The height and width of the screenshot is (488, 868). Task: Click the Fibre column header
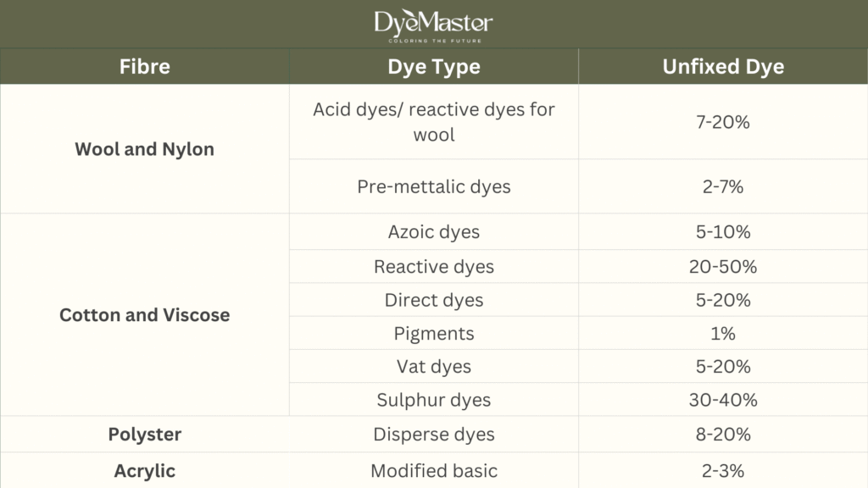click(144, 67)
